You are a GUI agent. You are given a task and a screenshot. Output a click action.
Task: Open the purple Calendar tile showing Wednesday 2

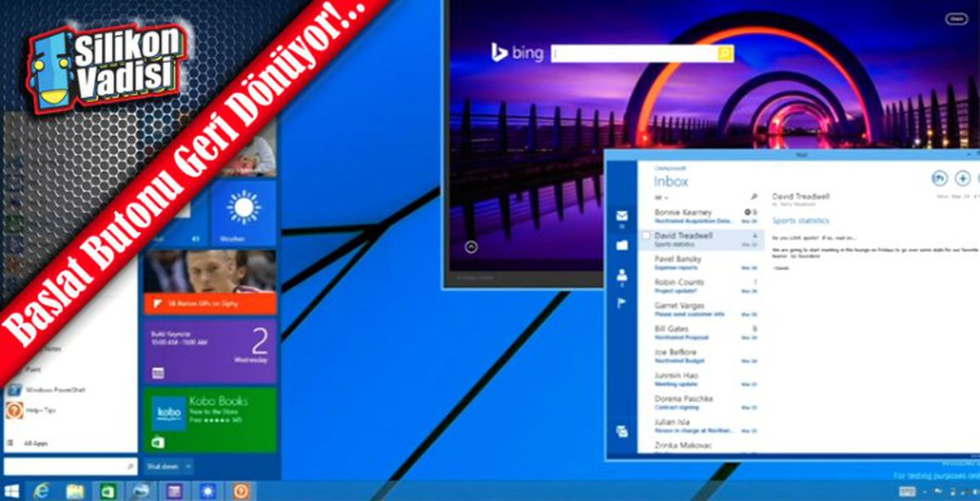[211, 351]
